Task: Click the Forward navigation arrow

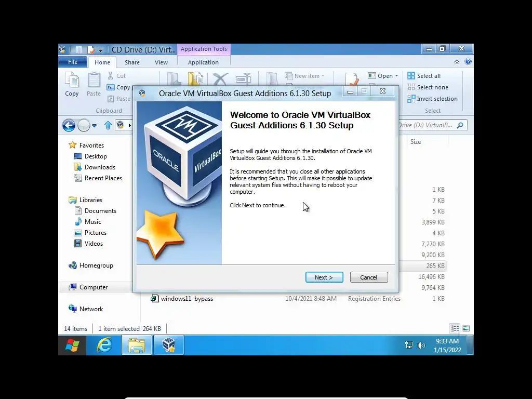Action: 84,126
